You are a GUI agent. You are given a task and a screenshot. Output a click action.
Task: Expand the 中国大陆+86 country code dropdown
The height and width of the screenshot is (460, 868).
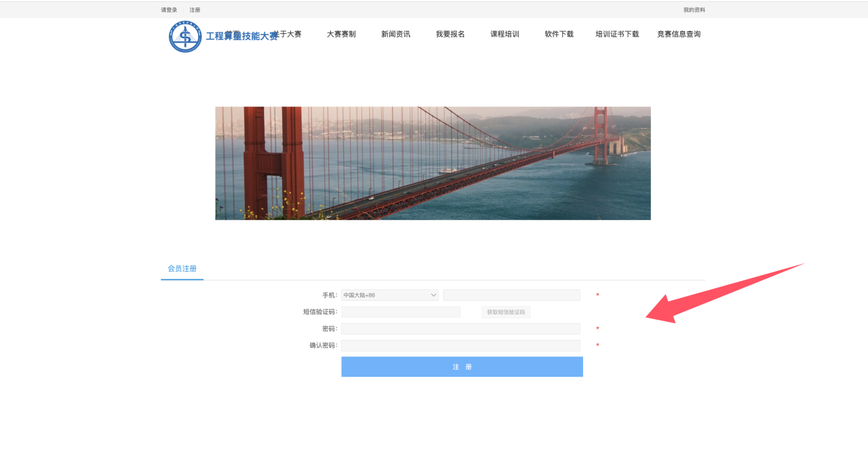390,295
